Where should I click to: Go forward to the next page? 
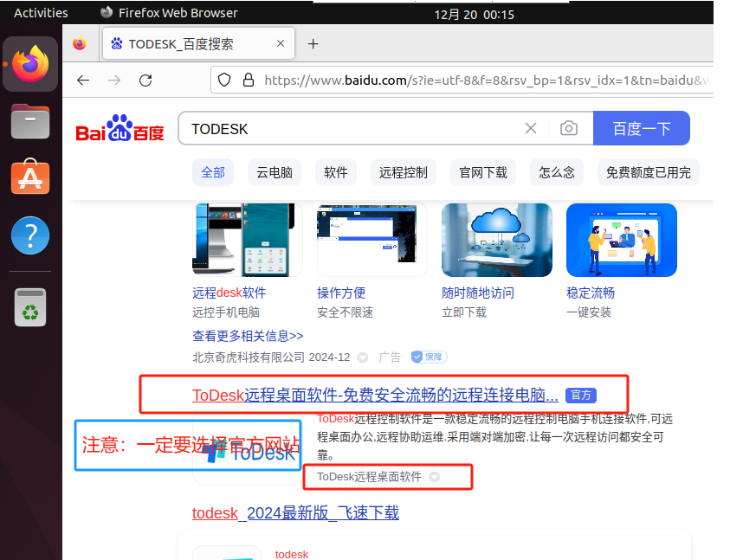(114, 80)
